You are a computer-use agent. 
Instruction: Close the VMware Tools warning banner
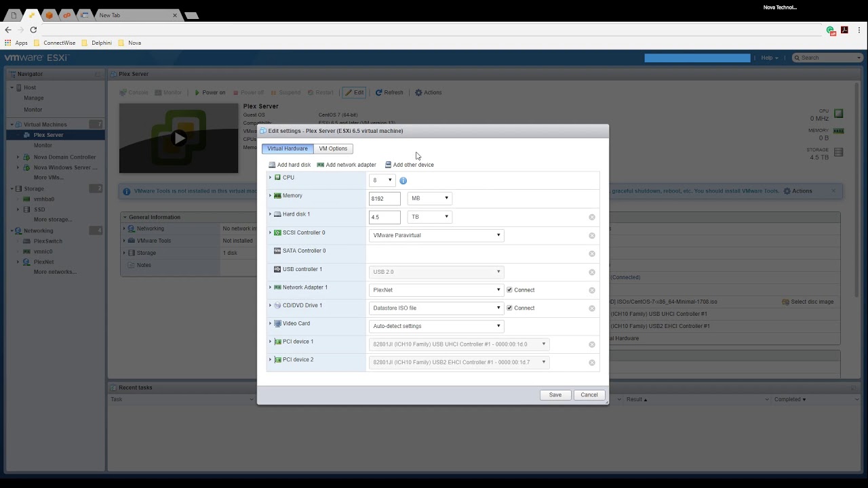pos(833,191)
